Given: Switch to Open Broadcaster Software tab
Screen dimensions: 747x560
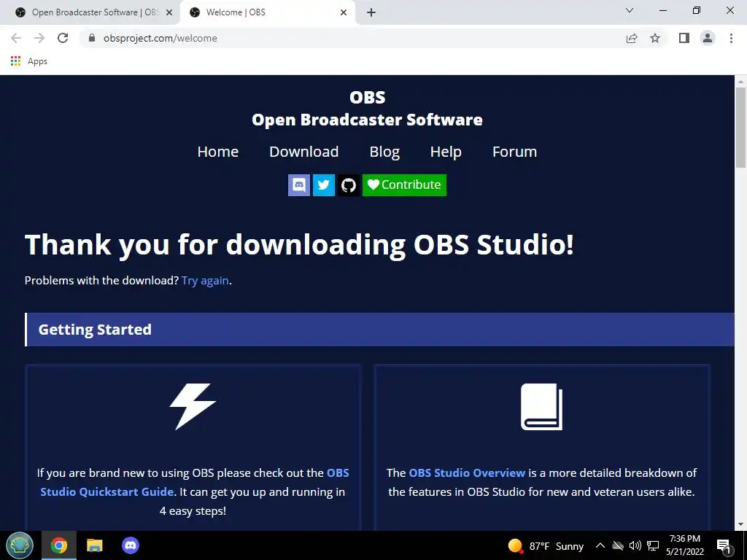Looking at the screenshot, I should point(90,12).
